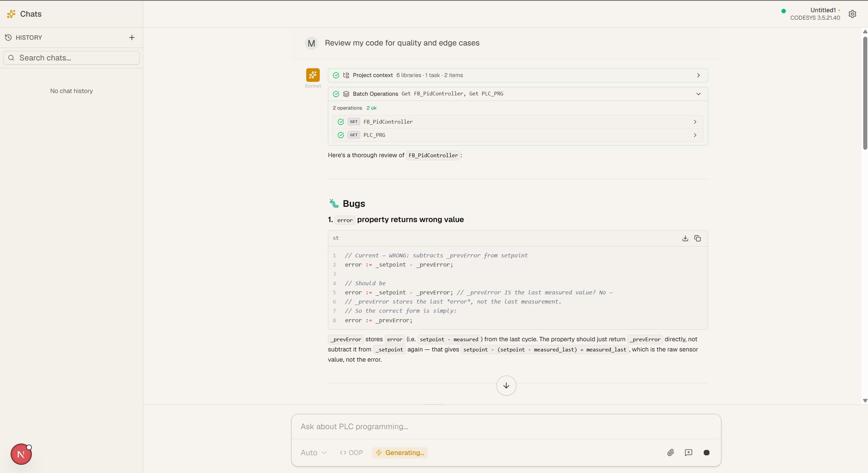Stop generation with the stop button
The height and width of the screenshot is (473, 868).
pyautogui.click(x=706, y=453)
